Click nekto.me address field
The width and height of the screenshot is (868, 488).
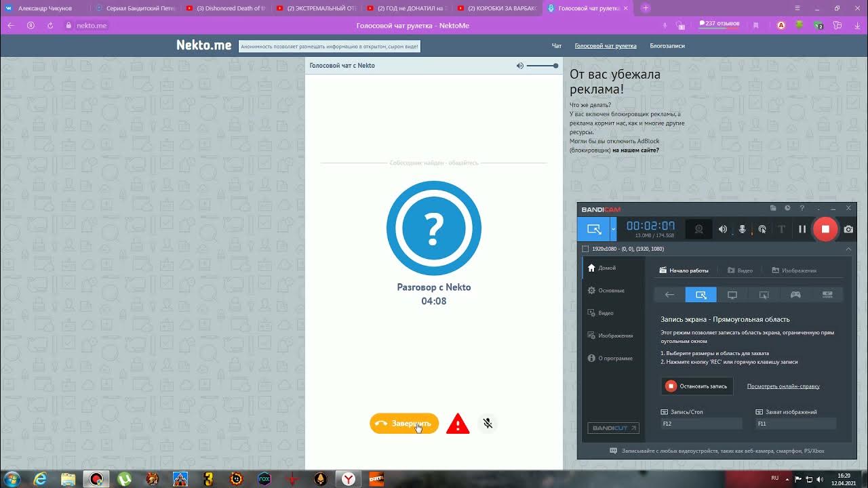(92, 25)
